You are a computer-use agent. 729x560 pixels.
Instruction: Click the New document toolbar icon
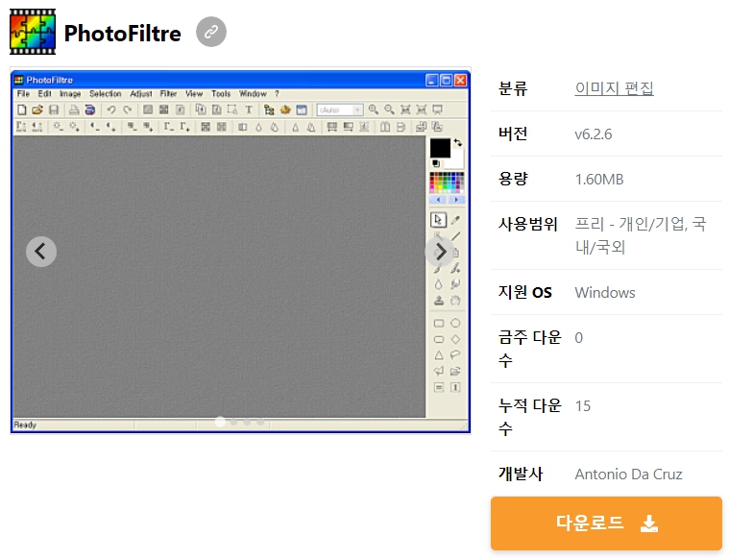point(22,110)
